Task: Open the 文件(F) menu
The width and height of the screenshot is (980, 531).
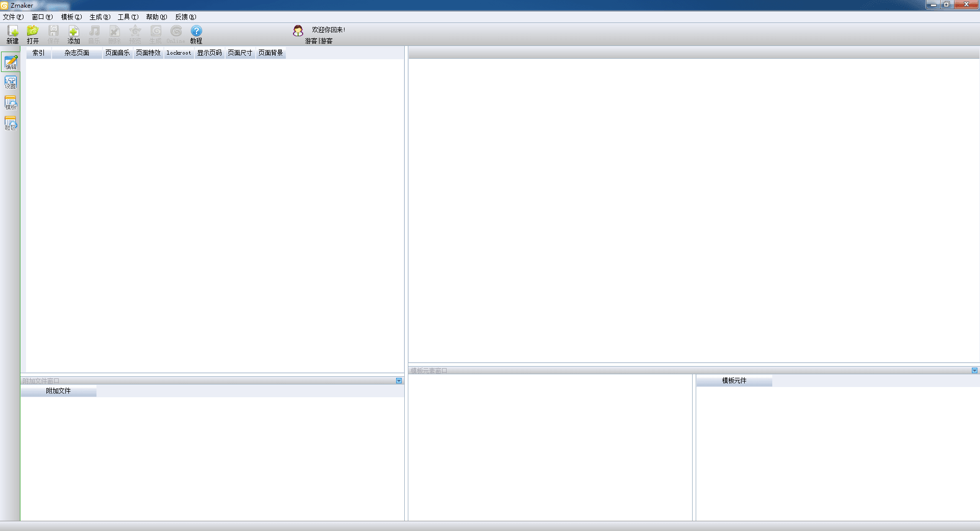Action: pos(13,17)
